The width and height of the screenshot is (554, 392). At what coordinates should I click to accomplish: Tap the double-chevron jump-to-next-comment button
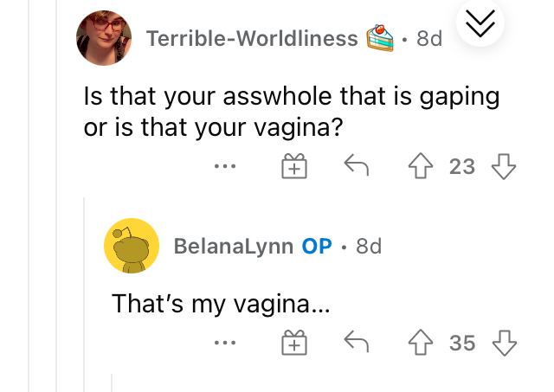pyautogui.click(x=480, y=23)
